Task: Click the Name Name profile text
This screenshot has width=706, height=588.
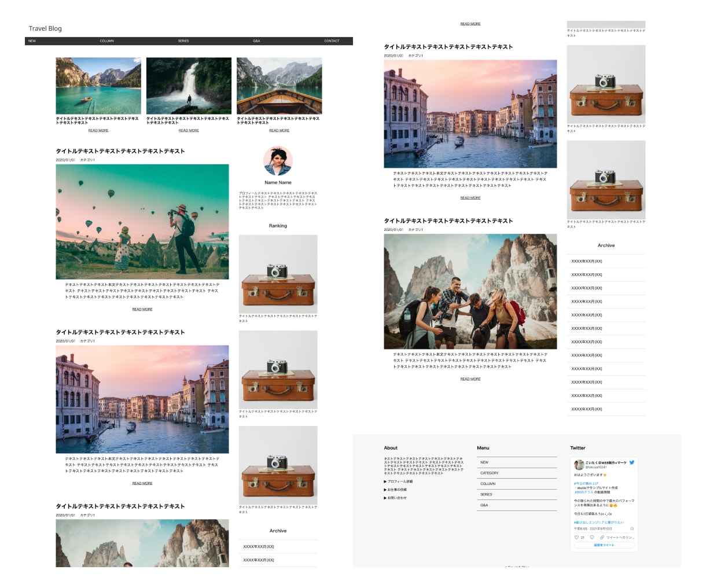Action: tap(278, 182)
